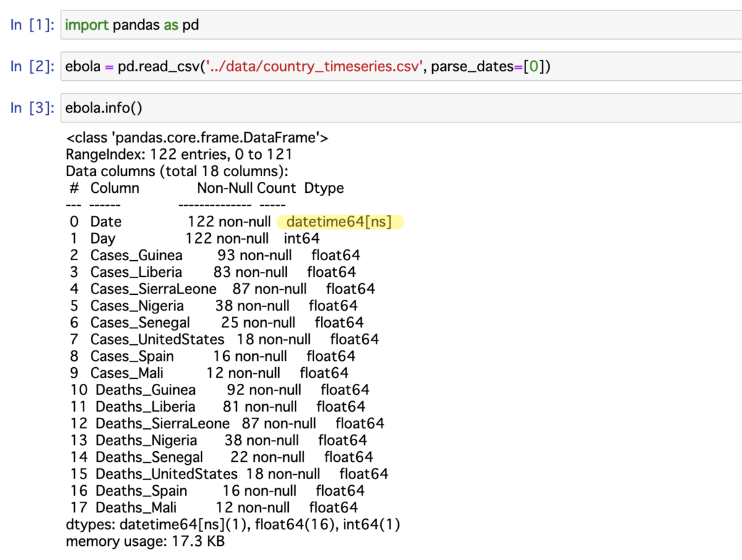Click the In [3]: prompt label
Image resolution: width=742 pixels, height=560 pixels.
click(32, 108)
